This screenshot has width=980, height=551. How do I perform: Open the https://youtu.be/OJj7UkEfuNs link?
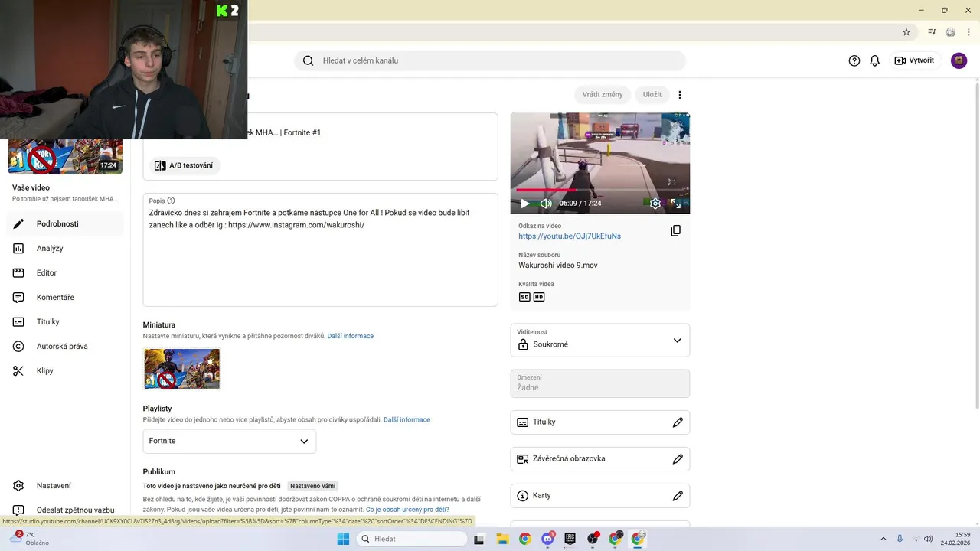pos(570,236)
